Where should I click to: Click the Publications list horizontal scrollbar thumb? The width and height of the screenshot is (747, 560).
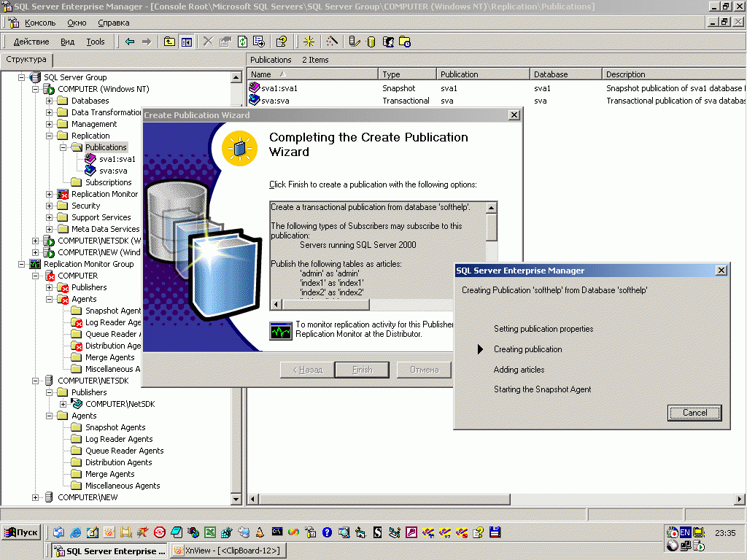coord(384,499)
